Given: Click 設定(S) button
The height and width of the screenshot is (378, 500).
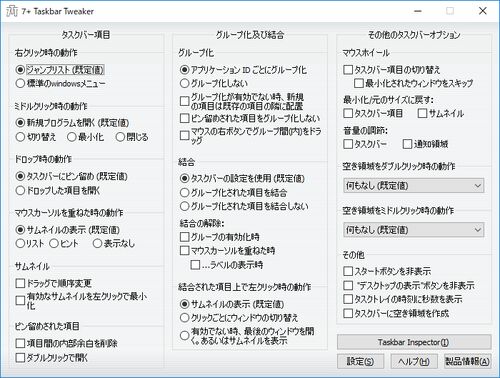Looking at the screenshot, I should tap(360, 361).
